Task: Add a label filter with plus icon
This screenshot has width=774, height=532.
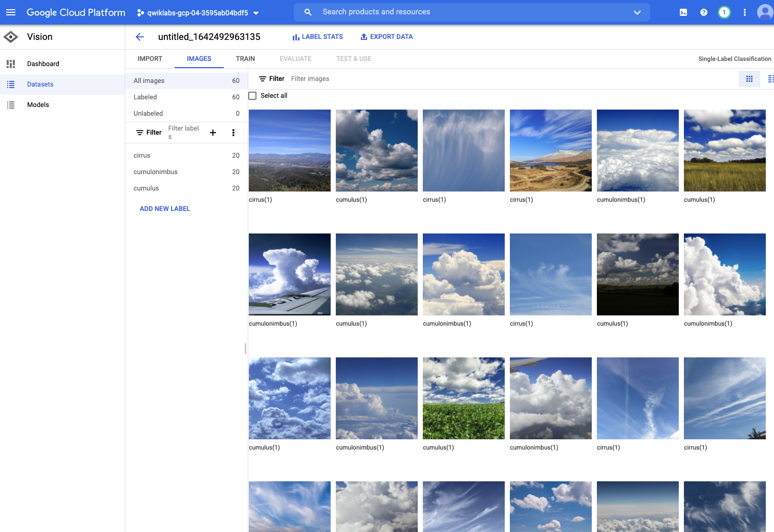Action: pyautogui.click(x=213, y=133)
